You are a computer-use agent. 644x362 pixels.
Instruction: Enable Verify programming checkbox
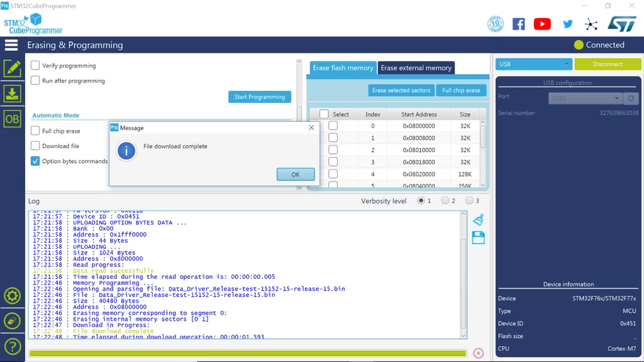[x=35, y=65]
